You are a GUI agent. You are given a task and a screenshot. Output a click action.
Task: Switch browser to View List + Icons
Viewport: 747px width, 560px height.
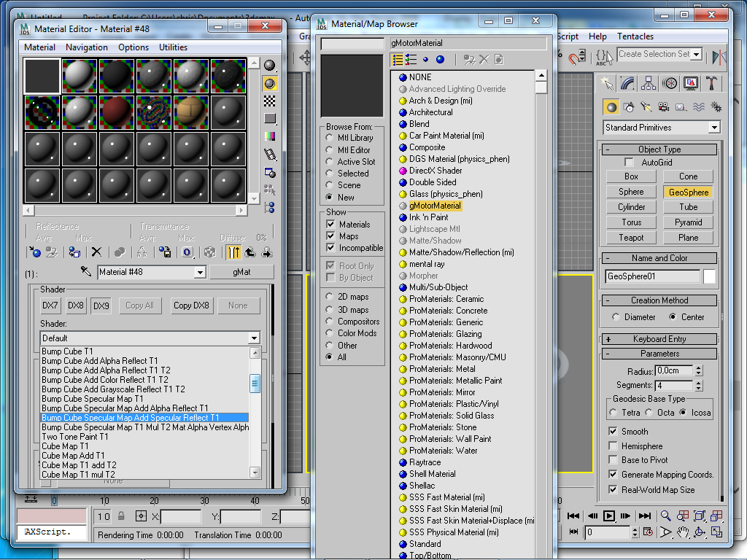click(x=411, y=60)
